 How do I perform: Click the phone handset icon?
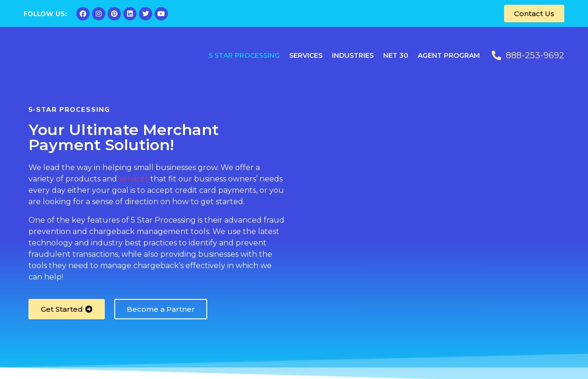496,55
